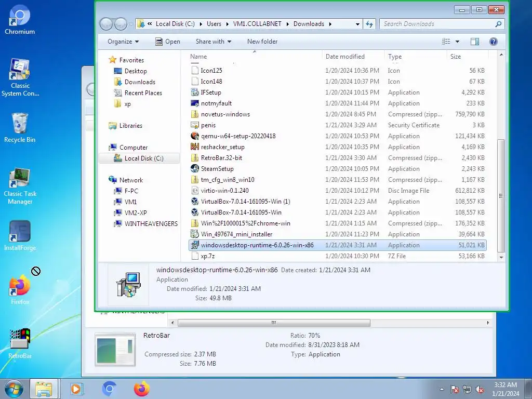Image resolution: width=532 pixels, height=399 pixels.
Task: Open the Chromium desktop shortcut
Action: (x=20, y=20)
